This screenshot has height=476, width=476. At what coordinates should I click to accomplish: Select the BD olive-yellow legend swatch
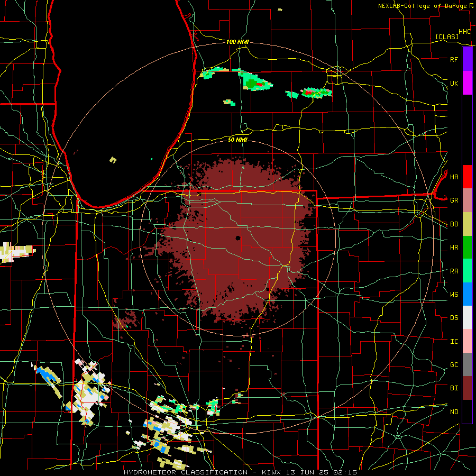coord(467,224)
